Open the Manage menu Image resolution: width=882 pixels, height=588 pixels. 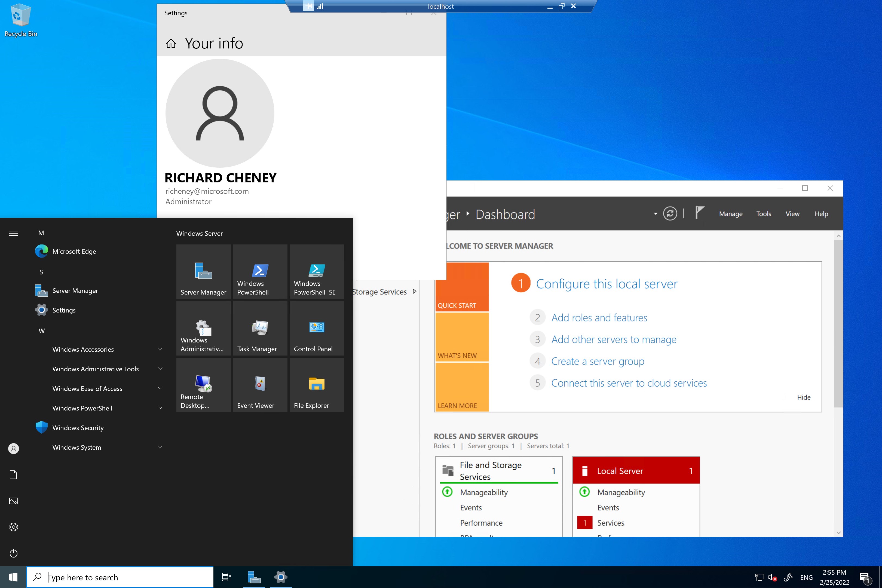click(730, 214)
